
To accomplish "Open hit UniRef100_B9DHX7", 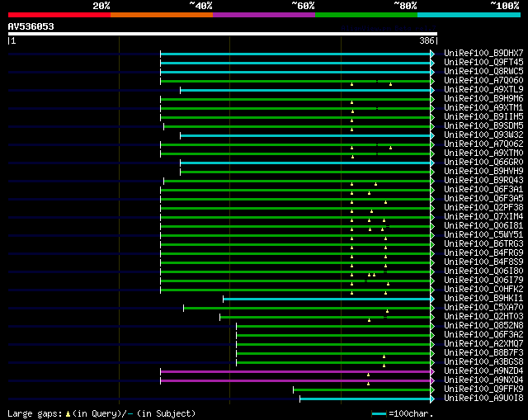I will coord(483,53).
